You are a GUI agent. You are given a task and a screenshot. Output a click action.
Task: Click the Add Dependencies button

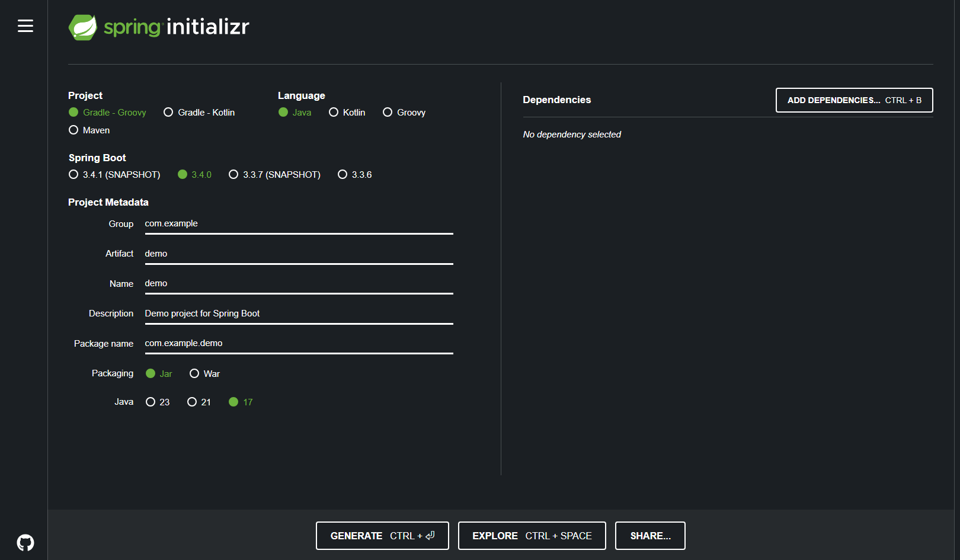tap(855, 100)
